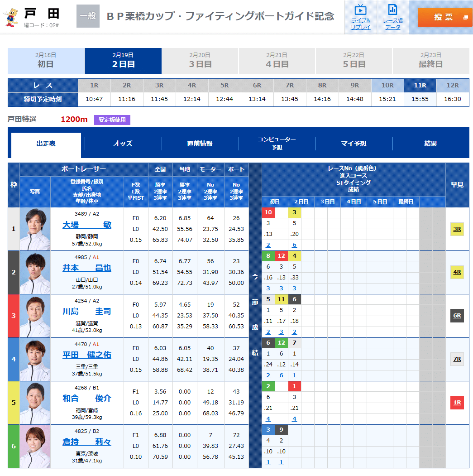473x476 pixels.
Task: View the 結果 tab
Action: pos(431,144)
